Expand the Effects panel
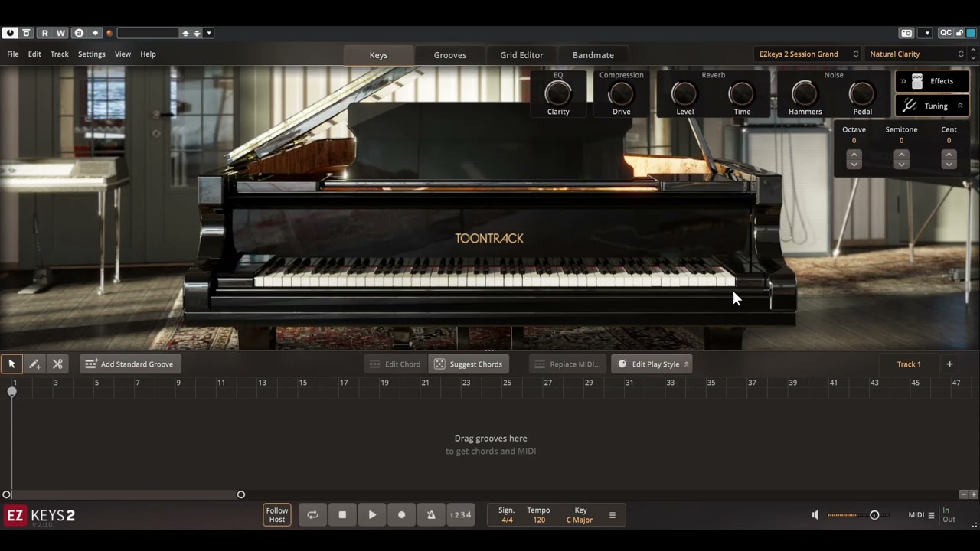 click(932, 81)
